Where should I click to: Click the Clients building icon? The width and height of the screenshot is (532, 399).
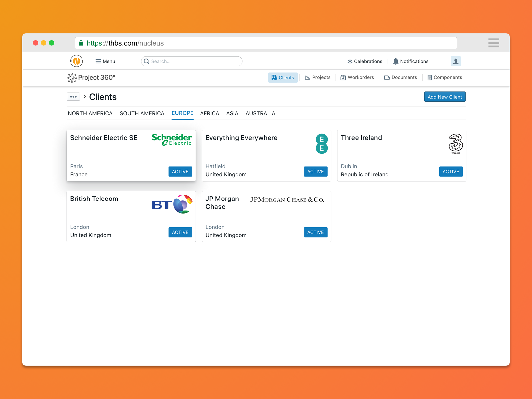click(274, 78)
